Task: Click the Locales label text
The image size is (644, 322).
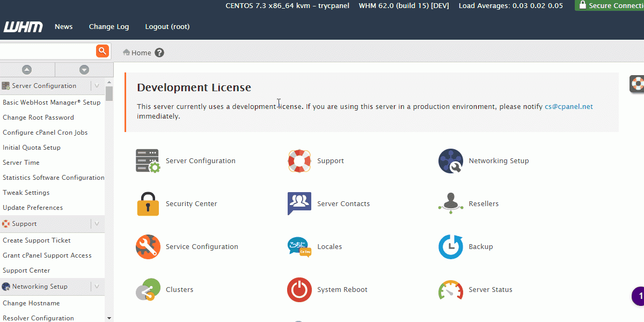Action: (x=330, y=247)
